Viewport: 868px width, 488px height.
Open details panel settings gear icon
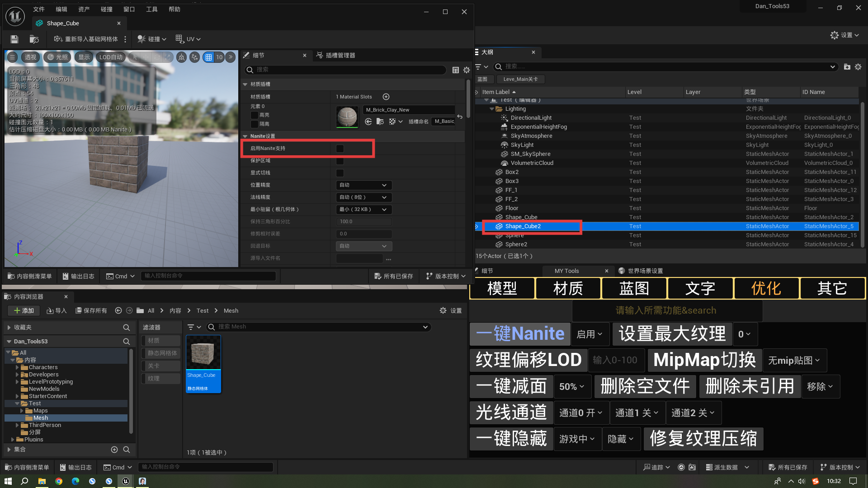pos(467,70)
